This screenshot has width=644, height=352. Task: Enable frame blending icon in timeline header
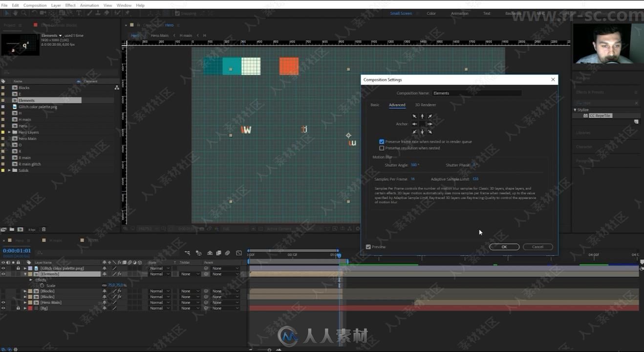218,253
